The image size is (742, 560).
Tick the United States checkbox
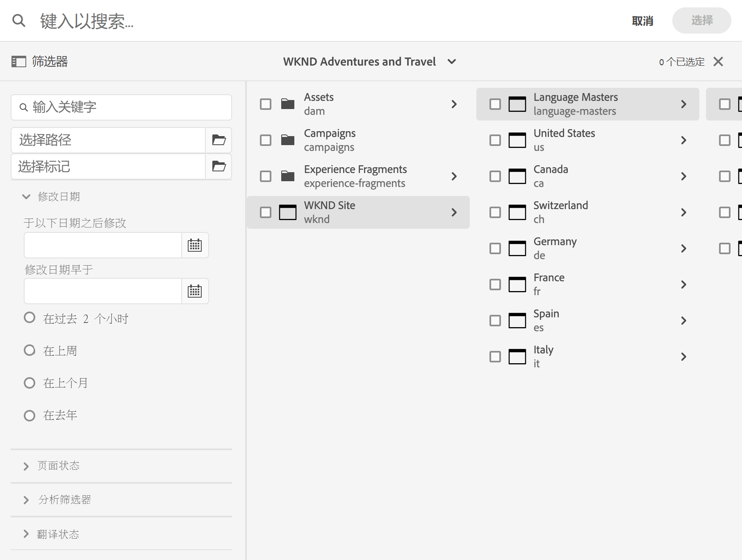[x=495, y=140]
